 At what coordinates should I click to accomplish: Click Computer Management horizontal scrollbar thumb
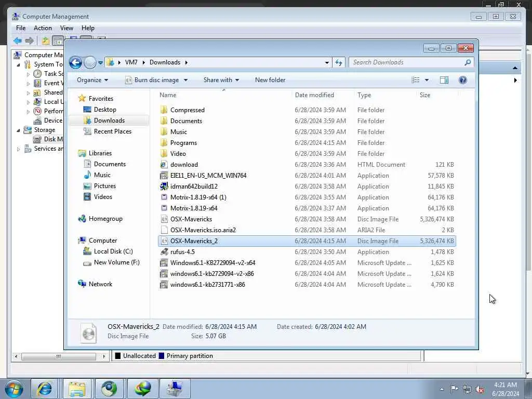(x=59, y=356)
